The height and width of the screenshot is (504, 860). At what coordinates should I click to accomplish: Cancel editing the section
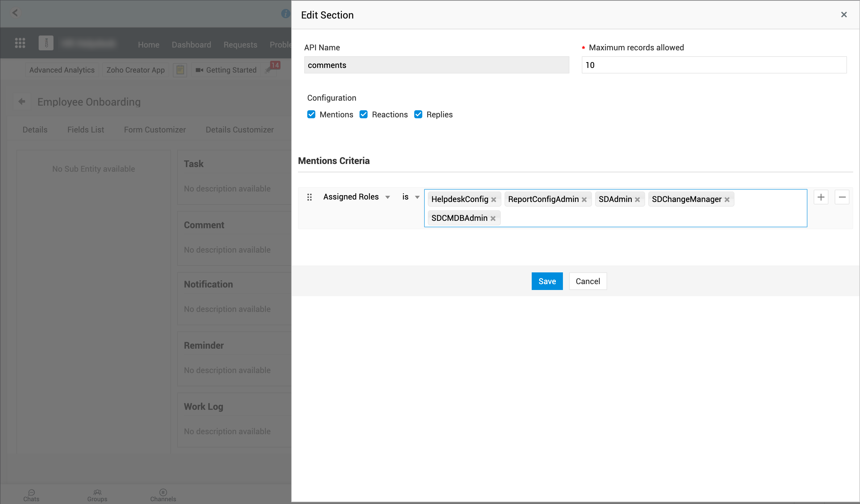587,281
